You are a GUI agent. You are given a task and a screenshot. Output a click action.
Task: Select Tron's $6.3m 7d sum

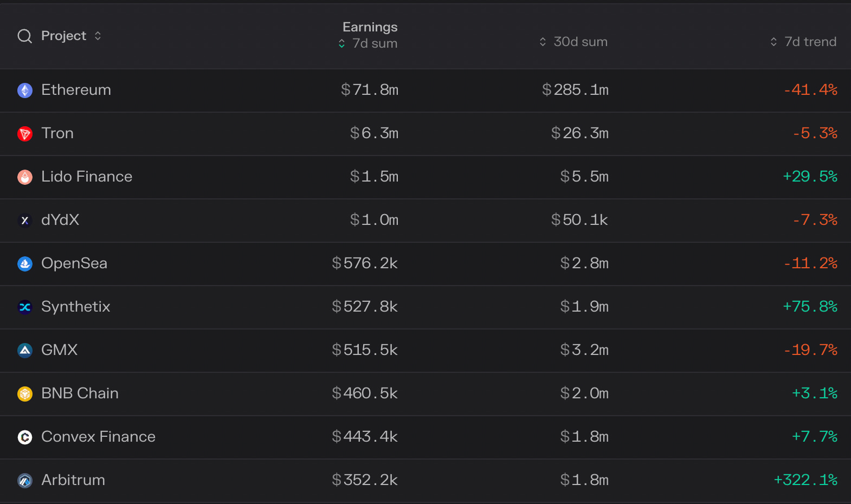[x=374, y=133]
